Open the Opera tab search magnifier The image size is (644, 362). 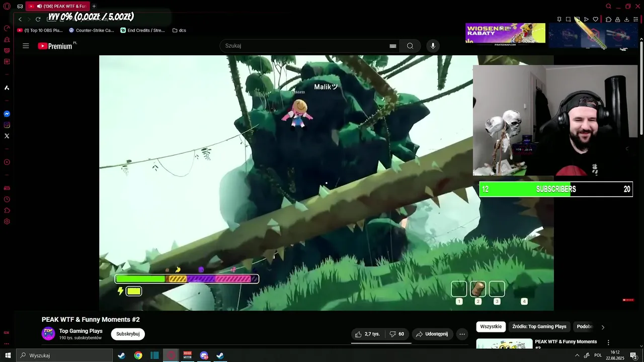coord(608,6)
